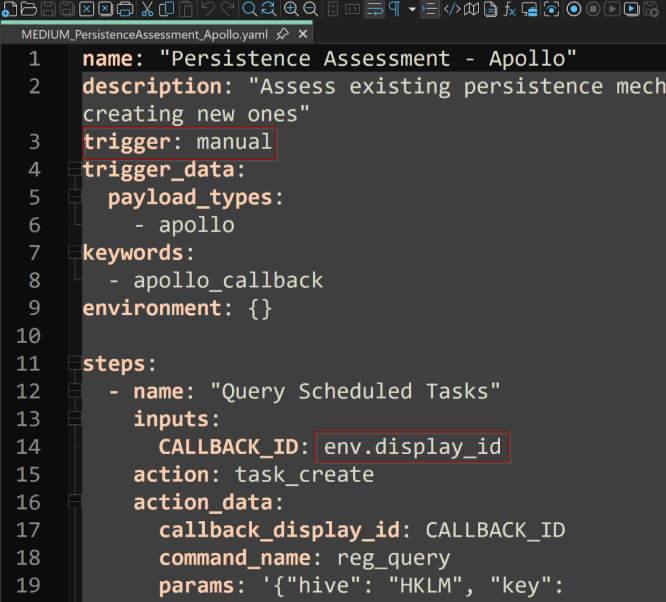Place cursor in env.display_id value
Image resolution: width=666 pixels, height=602 pixels.
pyautogui.click(x=412, y=447)
